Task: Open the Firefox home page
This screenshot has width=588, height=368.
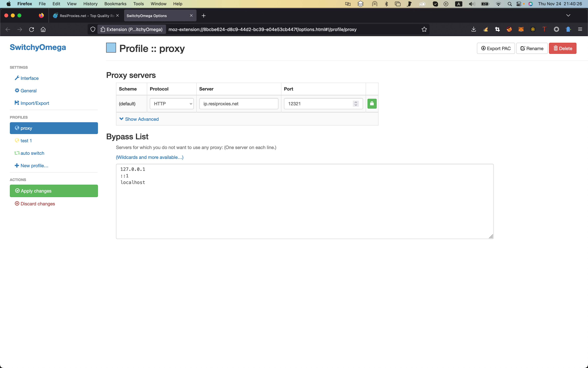Action: [x=43, y=29]
